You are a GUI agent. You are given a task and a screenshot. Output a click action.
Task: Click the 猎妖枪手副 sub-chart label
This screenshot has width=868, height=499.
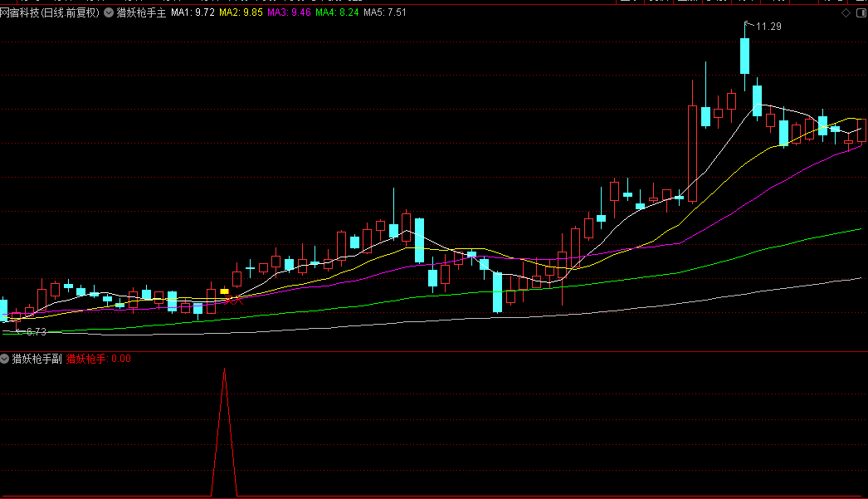(37, 359)
